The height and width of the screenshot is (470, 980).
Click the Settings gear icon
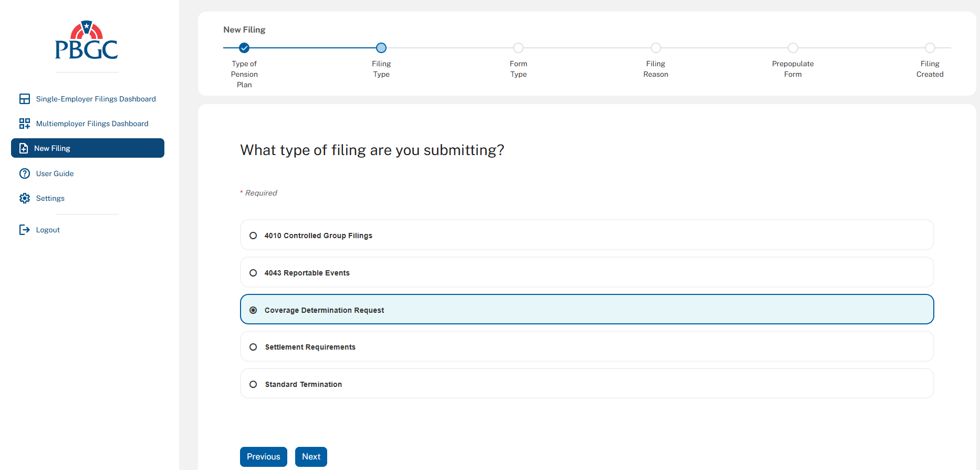(x=25, y=198)
